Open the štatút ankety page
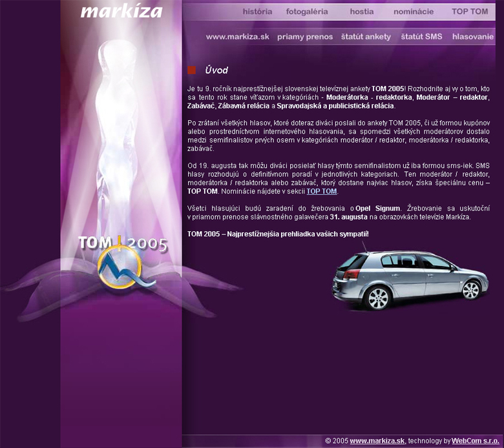504x448 pixels. click(366, 37)
